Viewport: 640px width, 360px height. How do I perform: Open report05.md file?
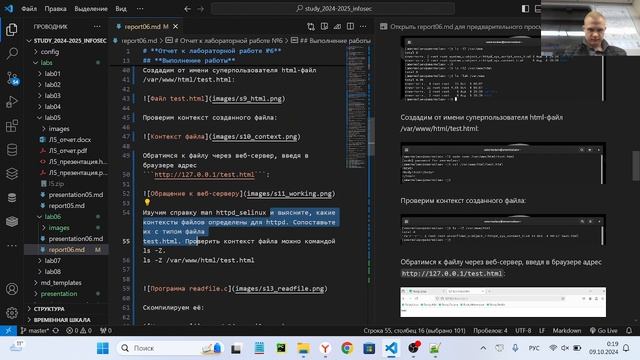pos(67,206)
